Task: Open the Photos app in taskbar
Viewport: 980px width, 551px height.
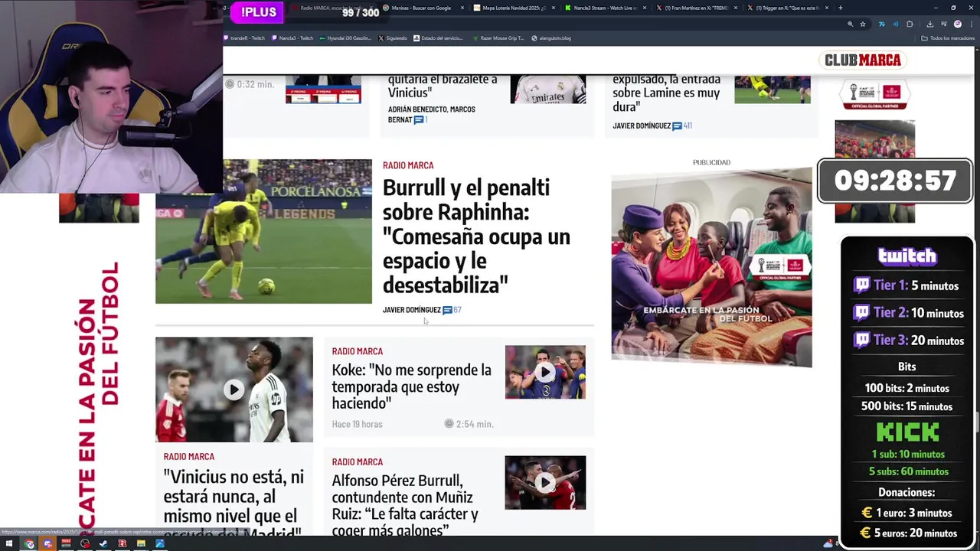Action: (x=159, y=544)
